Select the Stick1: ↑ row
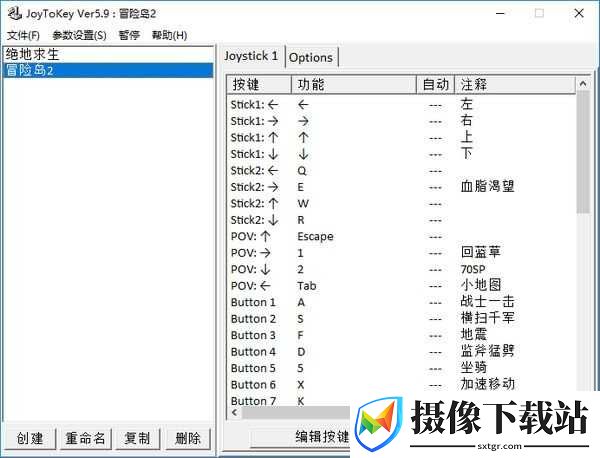 [x=401, y=137]
